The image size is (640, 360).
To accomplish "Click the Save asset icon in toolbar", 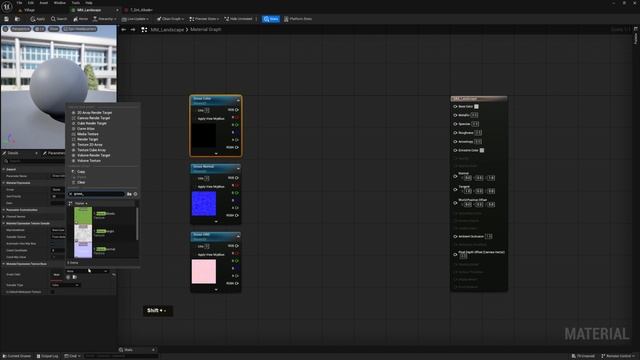I will coord(6,19).
